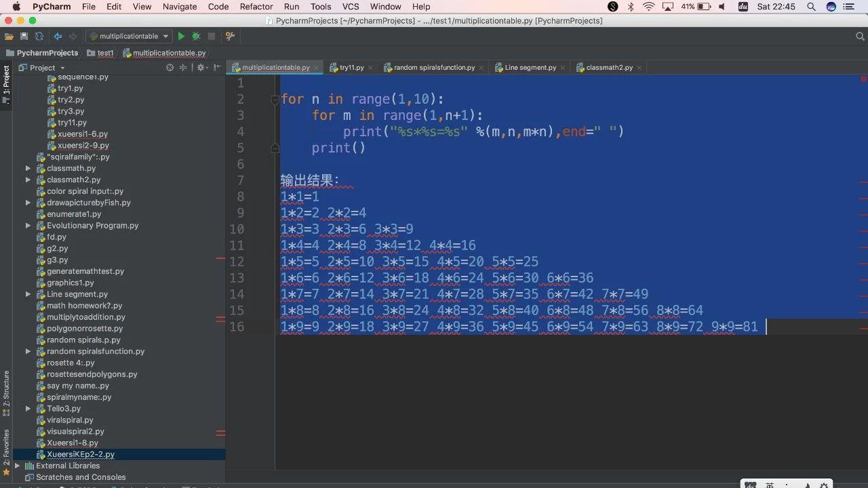Screen dimensions: 868x488
Task: Open the Navigate menu
Action: click(x=180, y=7)
